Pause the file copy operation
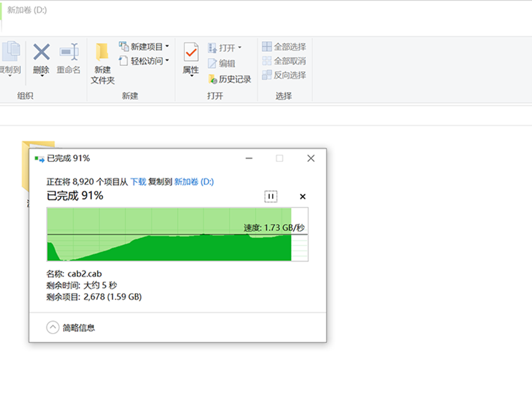Image resolution: width=532 pixels, height=399 pixels. pos(271,196)
